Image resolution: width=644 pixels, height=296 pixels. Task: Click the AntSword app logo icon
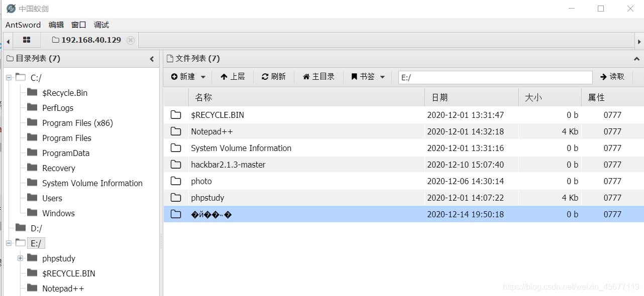coord(11,9)
